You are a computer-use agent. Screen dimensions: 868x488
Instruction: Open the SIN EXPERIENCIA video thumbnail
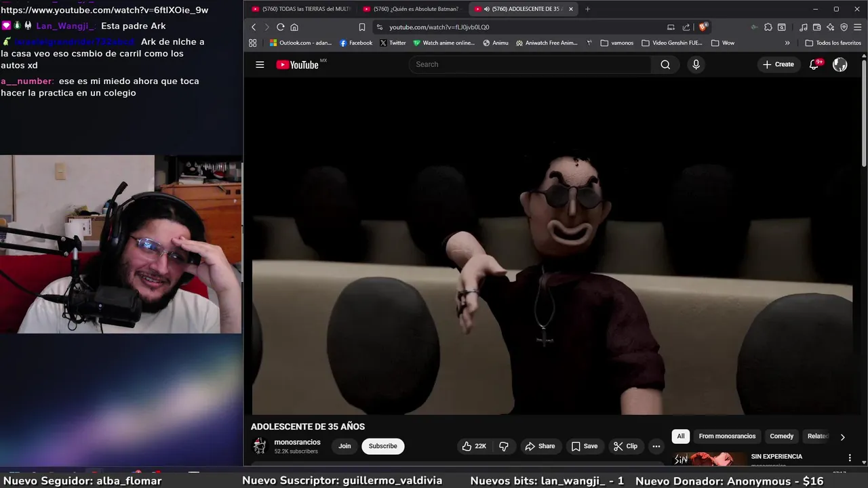(x=709, y=460)
